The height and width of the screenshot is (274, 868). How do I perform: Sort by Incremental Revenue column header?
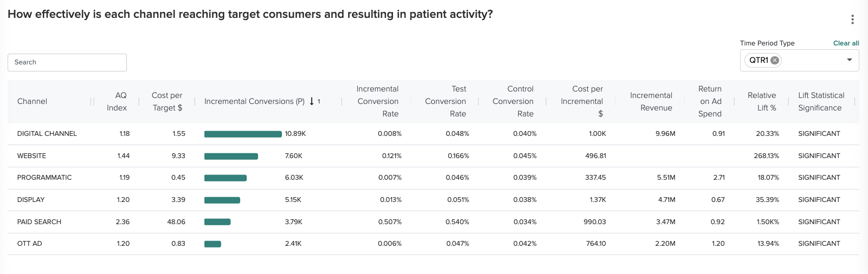pos(651,101)
